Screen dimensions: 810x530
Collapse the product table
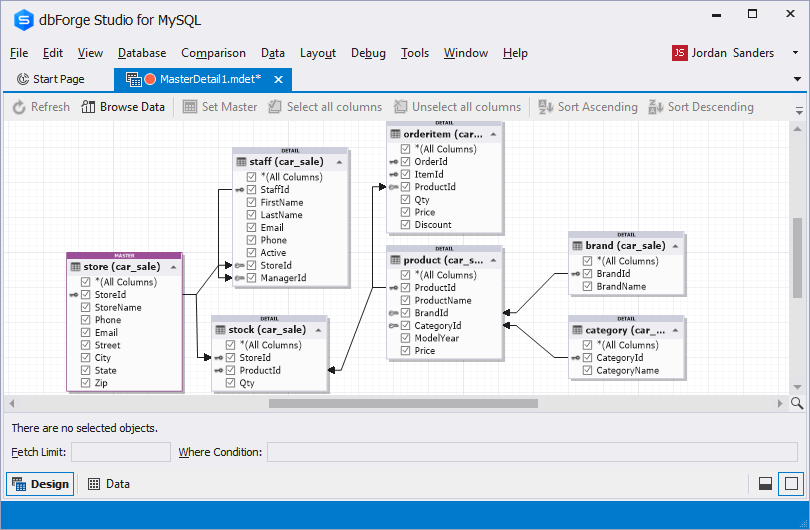coord(493,260)
